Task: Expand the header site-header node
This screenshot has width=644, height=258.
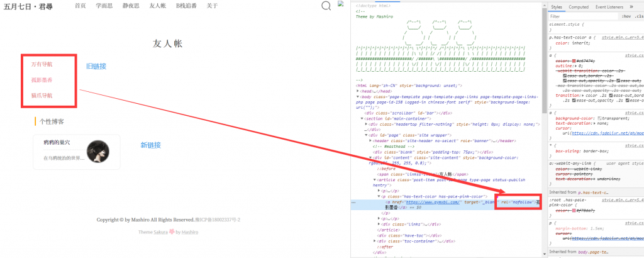Action: (x=371, y=140)
